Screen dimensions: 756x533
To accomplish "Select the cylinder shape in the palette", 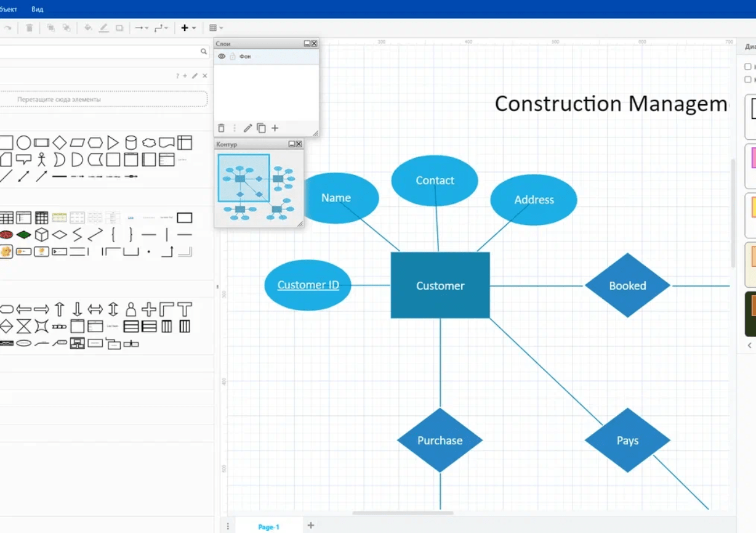I will click(x=131, y=143).
